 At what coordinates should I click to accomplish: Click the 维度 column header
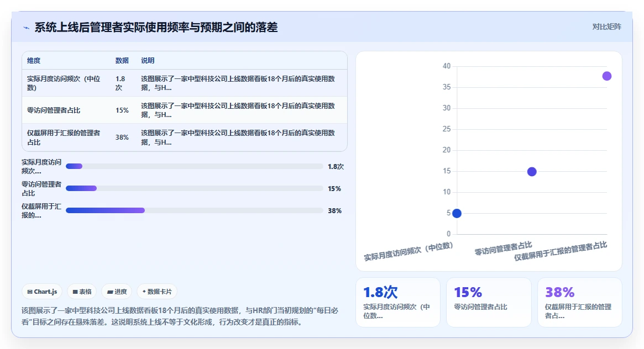34,61
